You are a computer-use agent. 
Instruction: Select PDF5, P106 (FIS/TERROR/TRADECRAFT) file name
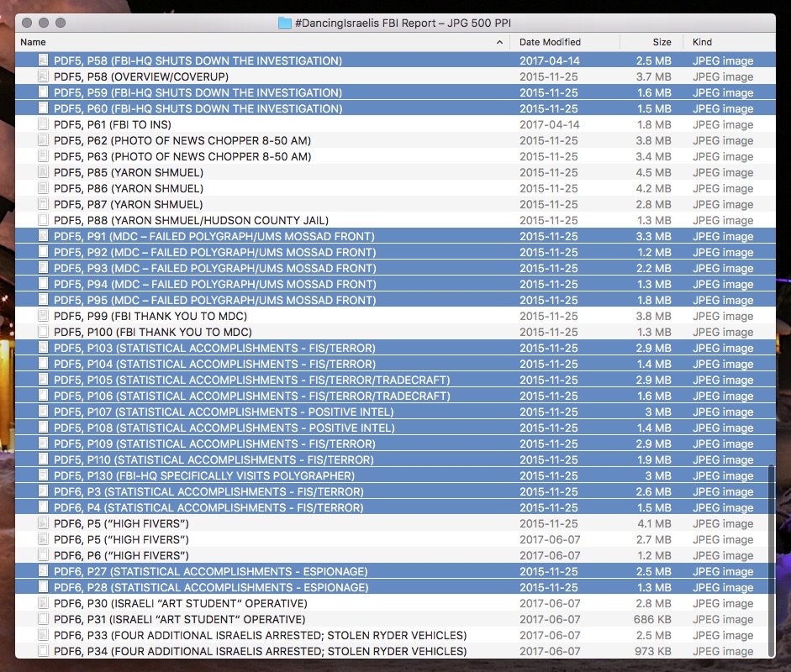pyautogui.click(x=251, y=396)
